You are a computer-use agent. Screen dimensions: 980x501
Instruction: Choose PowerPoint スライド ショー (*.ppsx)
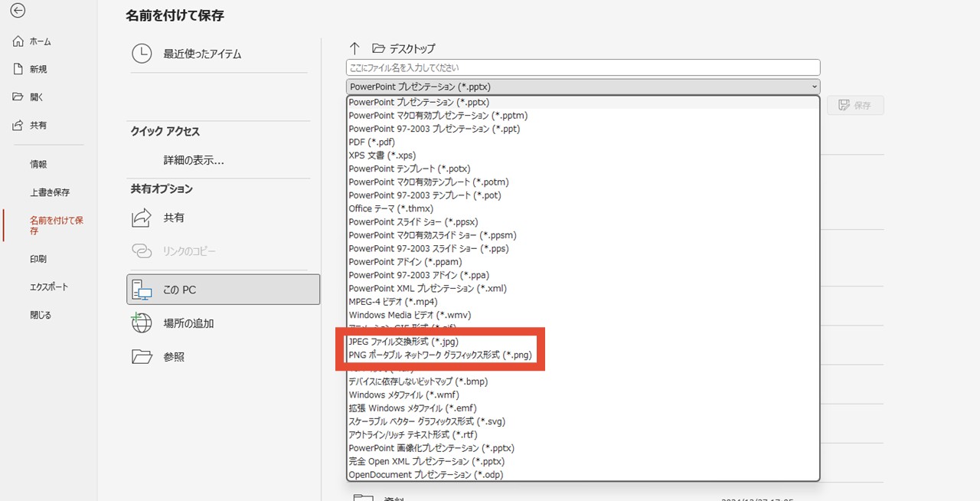[583, 222]
